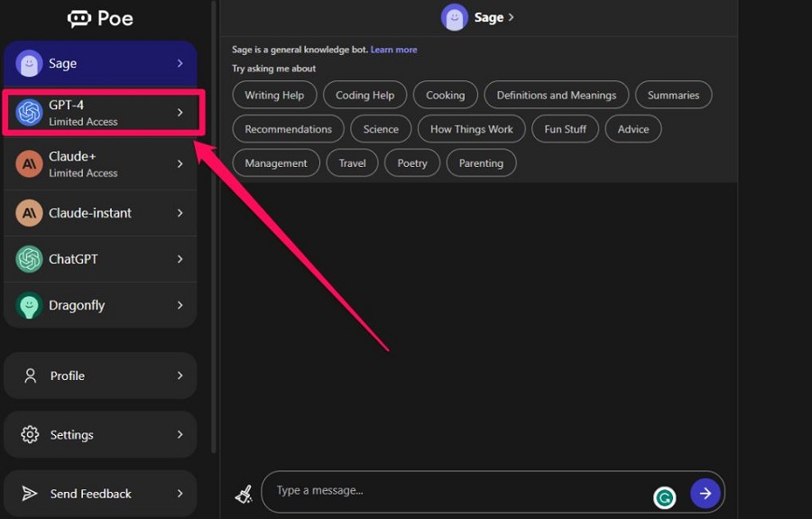The height and width of the screenshot is (519, 812).
Task: Choose the Advice suggestion
Action: (x=633, y=129)
